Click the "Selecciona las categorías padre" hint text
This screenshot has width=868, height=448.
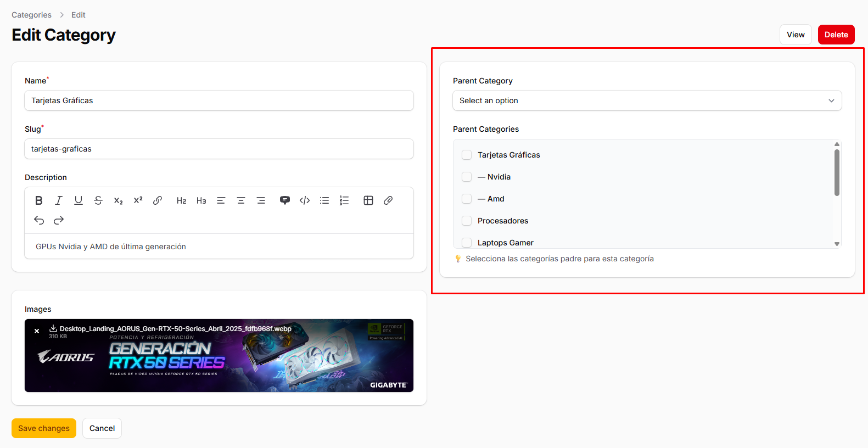pyautogui.click(x=559, y=259)
